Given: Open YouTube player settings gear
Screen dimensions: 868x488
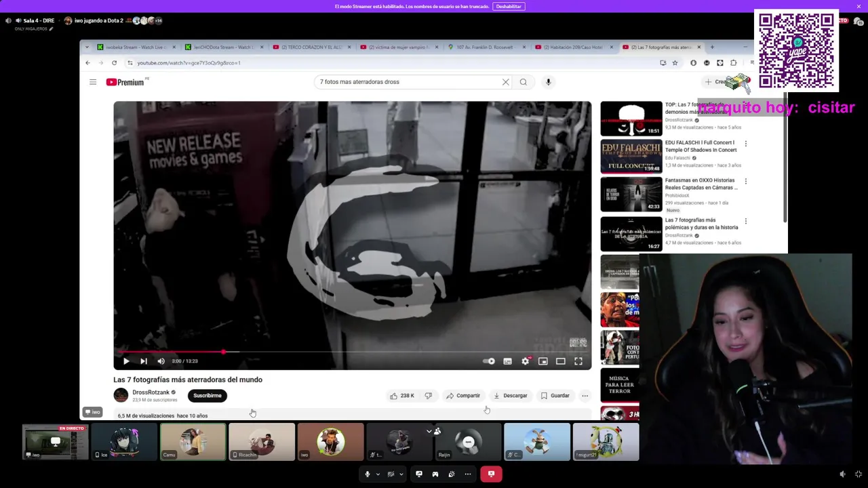Looking at the screenshot, I should 525,361.
